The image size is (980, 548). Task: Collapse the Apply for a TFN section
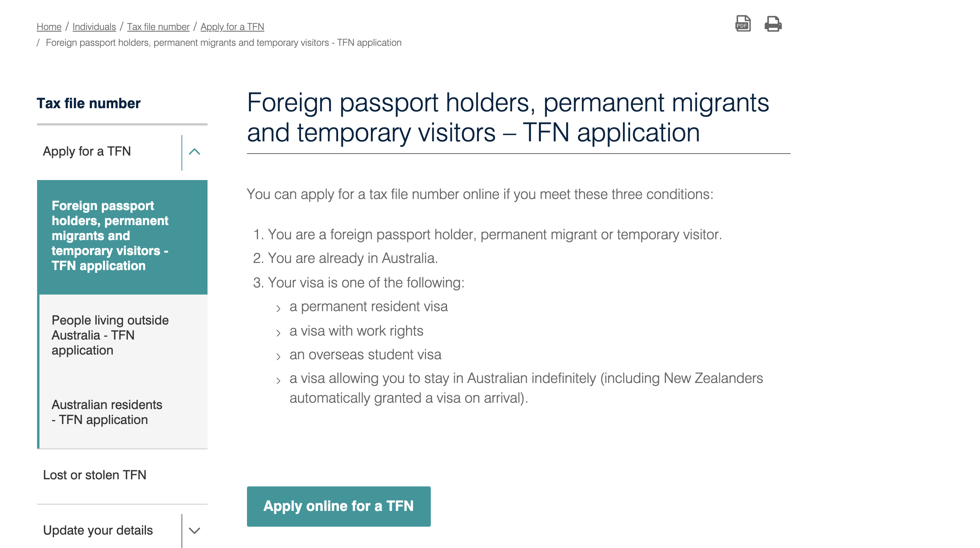(195, 152)
